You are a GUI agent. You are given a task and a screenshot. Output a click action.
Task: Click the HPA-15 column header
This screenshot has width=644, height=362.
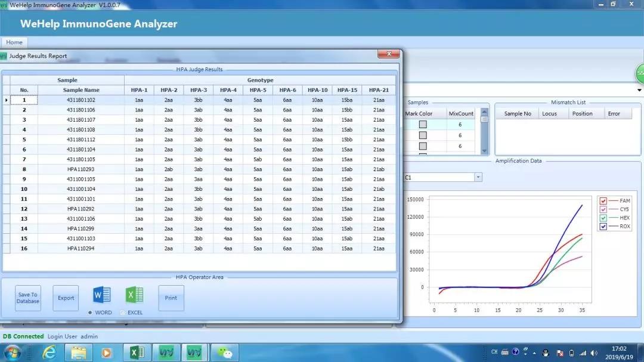pos(347,90)
